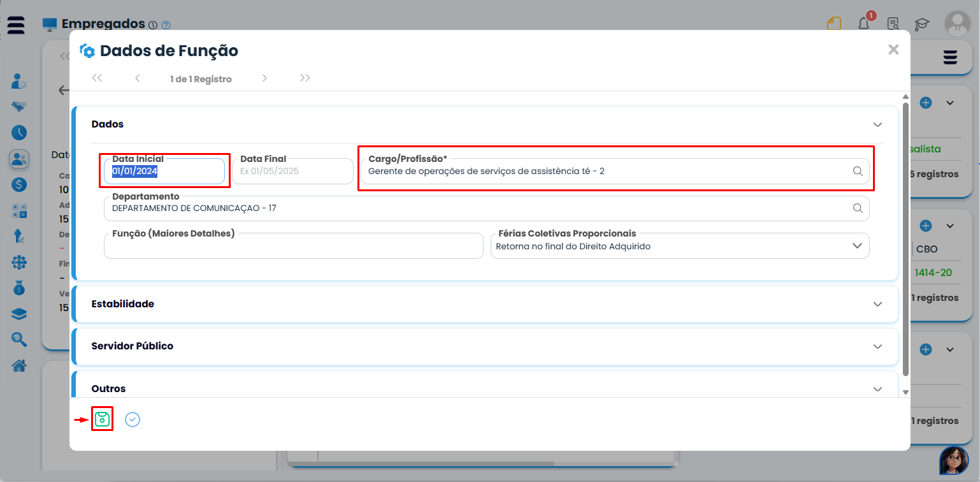Click the info icon next to Empregados

coord(152,26)
